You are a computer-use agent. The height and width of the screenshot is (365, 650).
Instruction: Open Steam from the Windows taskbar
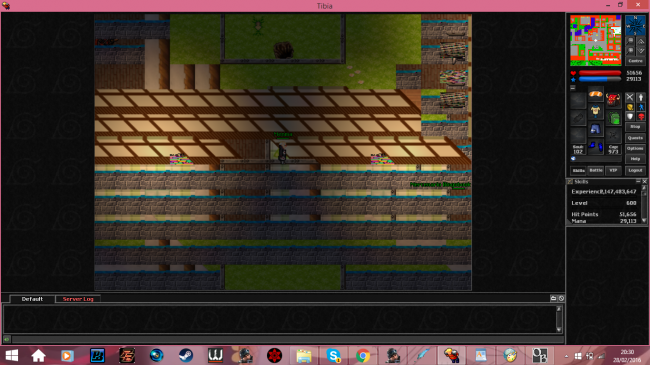tap(186, 355)
